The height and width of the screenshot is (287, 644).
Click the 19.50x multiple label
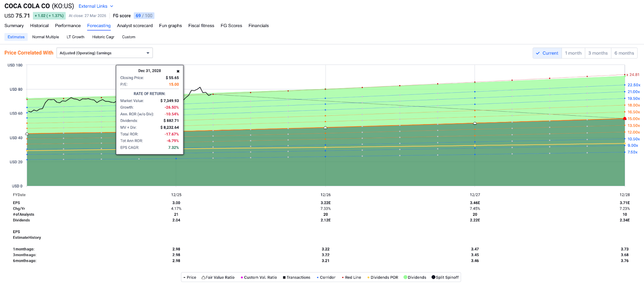click(x=634, y=98)
